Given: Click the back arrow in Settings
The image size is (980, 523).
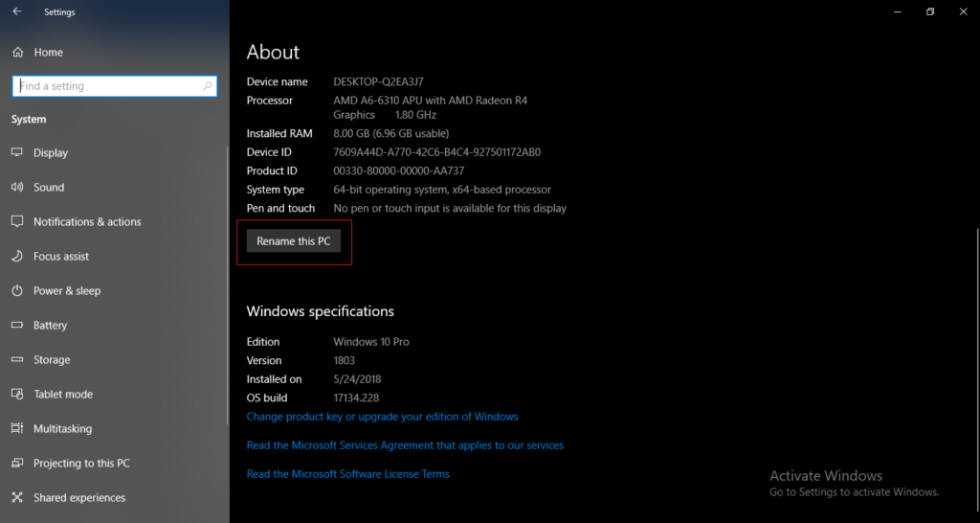Looking at the screenshot, I should pyautogui.click(x=17, y=11).
